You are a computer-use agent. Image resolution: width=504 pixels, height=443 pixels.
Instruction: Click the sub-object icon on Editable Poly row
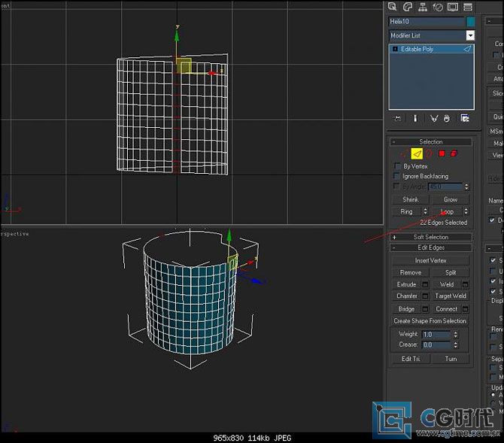point(467,49)
